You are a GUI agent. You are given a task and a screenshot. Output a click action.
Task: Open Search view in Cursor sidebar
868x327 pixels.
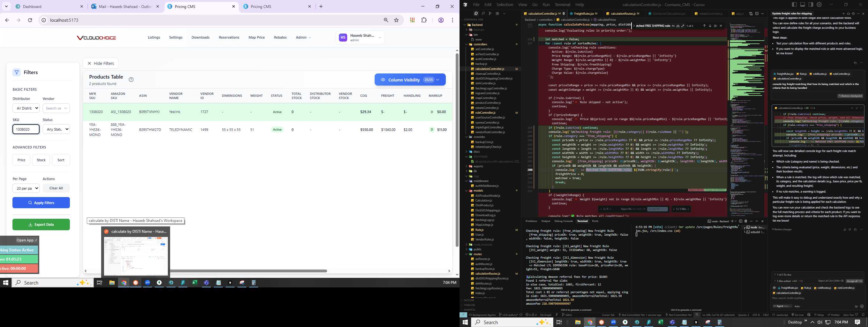click(x=483, y=13)
